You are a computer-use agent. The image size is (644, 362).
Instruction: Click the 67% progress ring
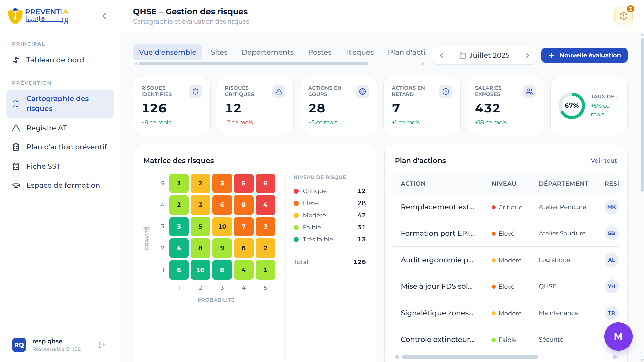pos(571,106)
